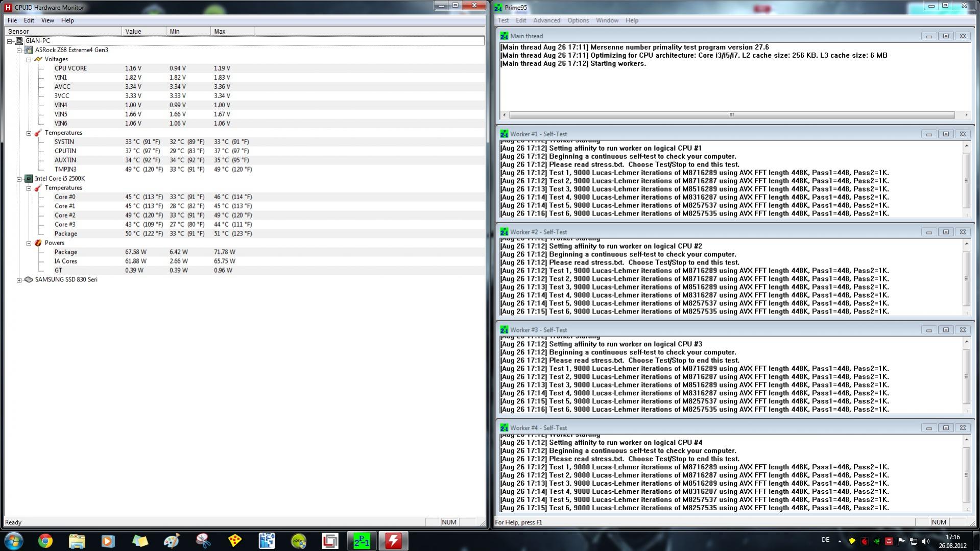The width and height of the screenshot is (980, 551).
Task: Show hidden tray icons arrow
Action: coord(840,541)
